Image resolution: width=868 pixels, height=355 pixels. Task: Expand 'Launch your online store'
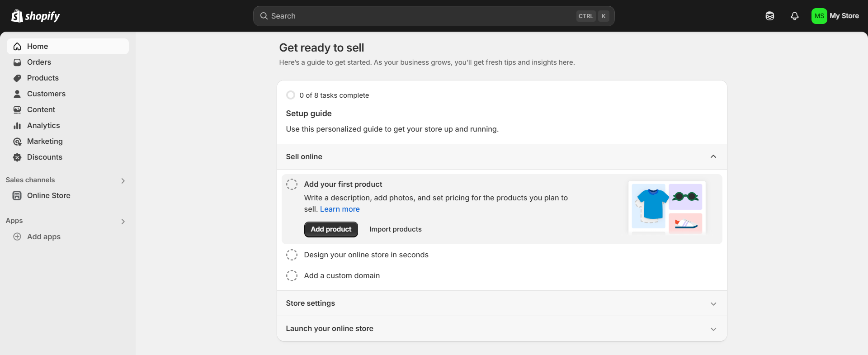[x=713, y=329]
